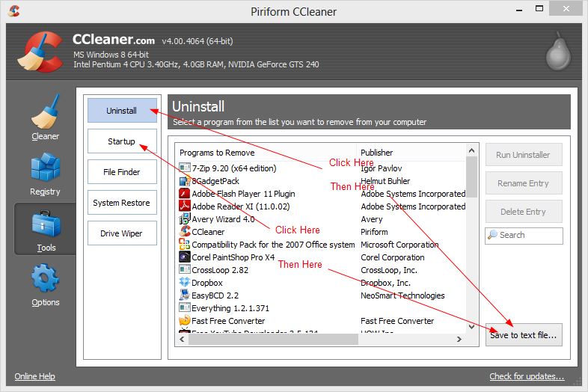Open the Online Help link
The image size is (588, 392).
pyautogui.click(x=35, y=376)
